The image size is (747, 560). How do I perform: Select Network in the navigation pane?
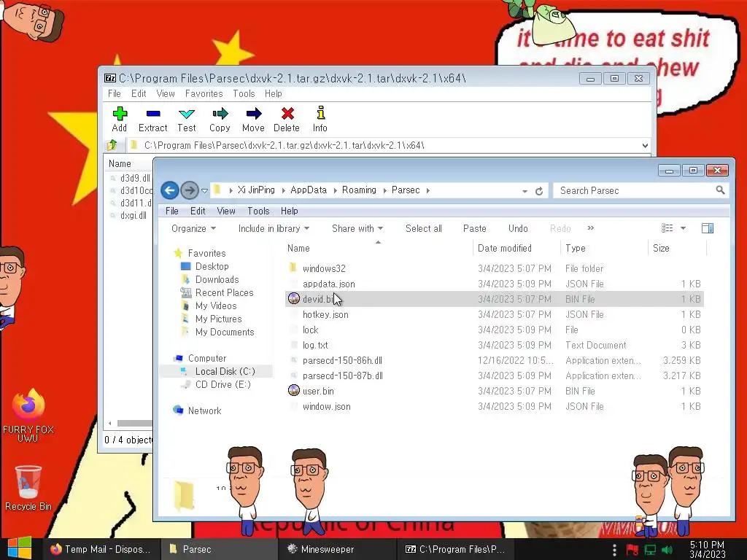(x=204, y=411)
